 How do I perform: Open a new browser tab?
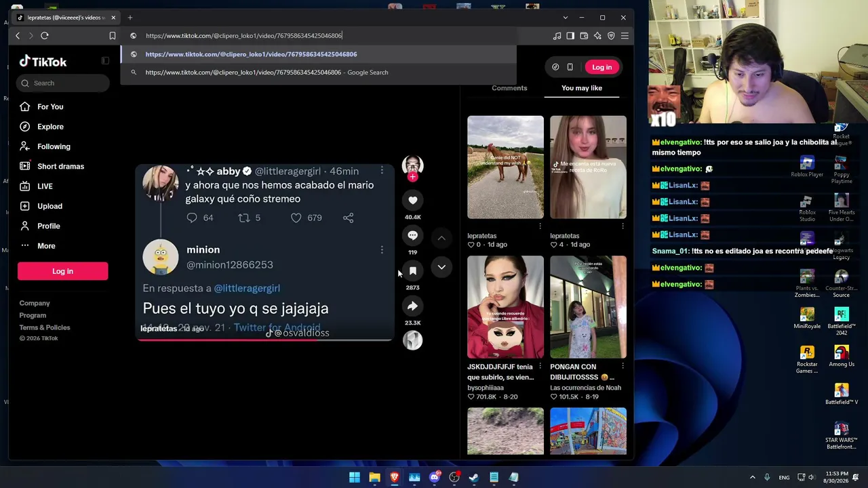click(130, 18)
